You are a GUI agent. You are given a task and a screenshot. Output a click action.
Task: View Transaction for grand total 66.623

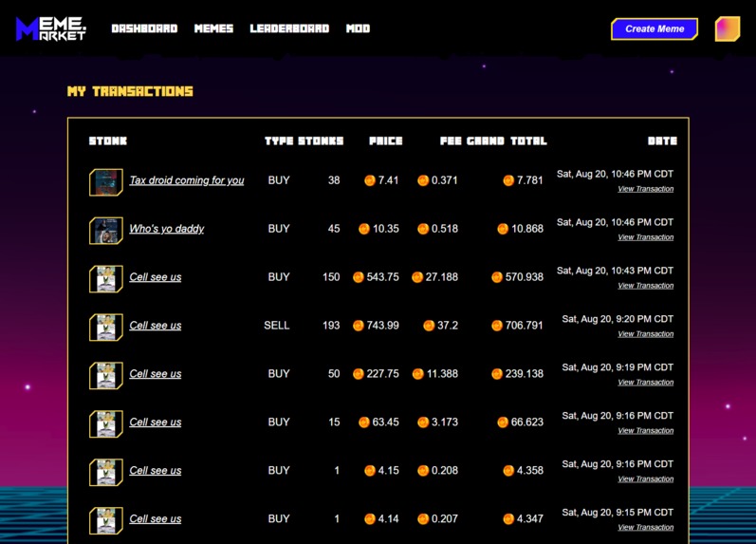[646, 430]
